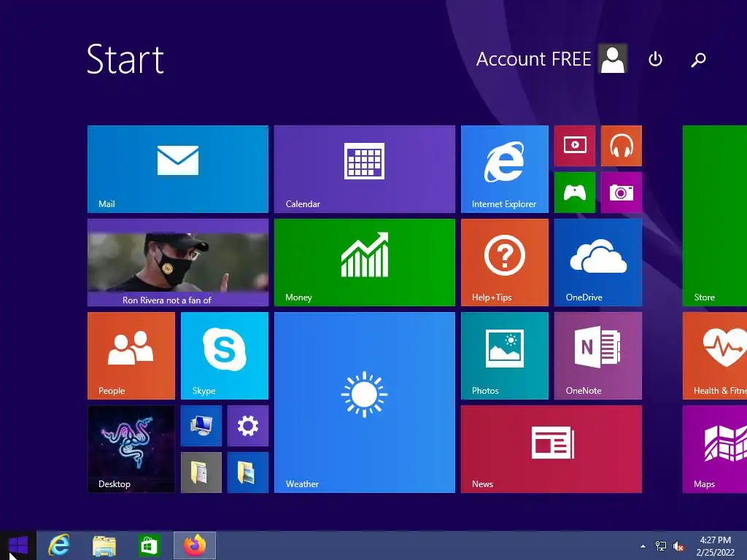Open Internet Explorer from the taskbar
Image resolution: width=747 pixels, height=560 pixels.
pos(59,545)
